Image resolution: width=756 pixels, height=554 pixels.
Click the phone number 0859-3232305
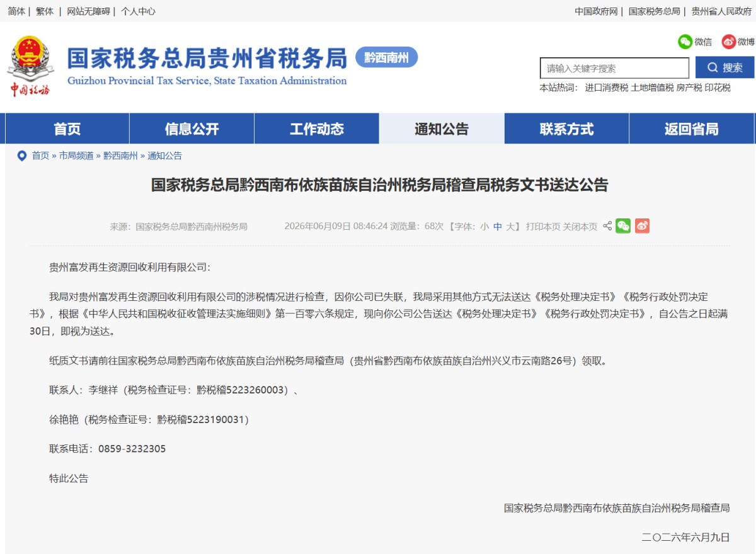click(x=132, y=449)
